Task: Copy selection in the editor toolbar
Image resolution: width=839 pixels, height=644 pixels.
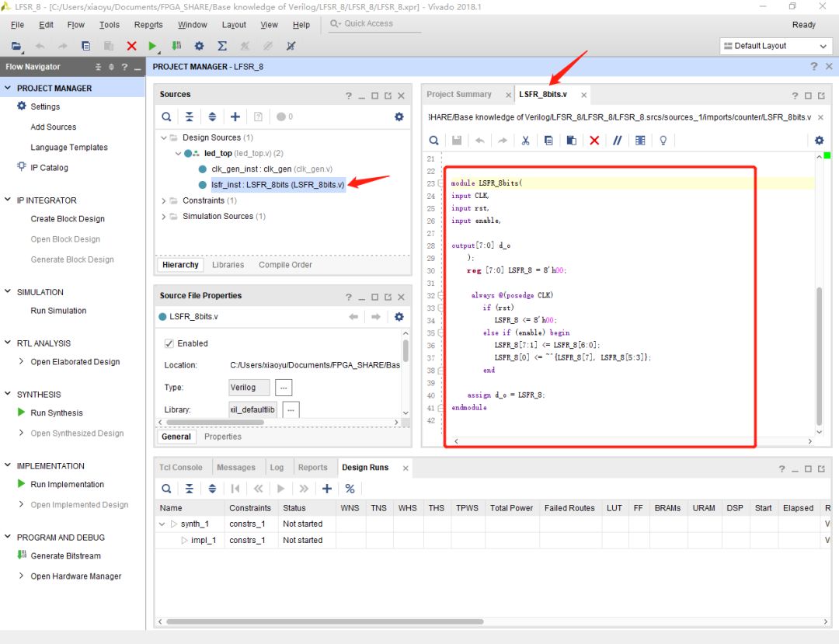Action: coord(548,140)
